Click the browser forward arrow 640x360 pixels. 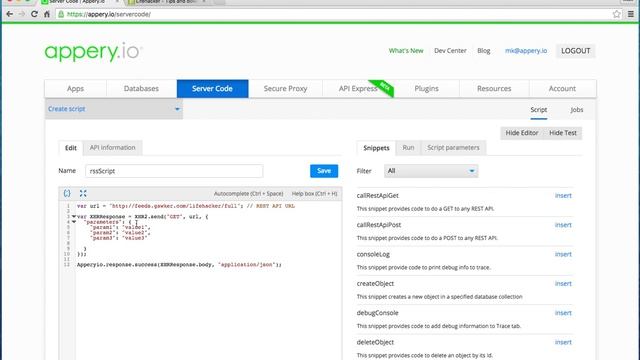coord(22,14)
